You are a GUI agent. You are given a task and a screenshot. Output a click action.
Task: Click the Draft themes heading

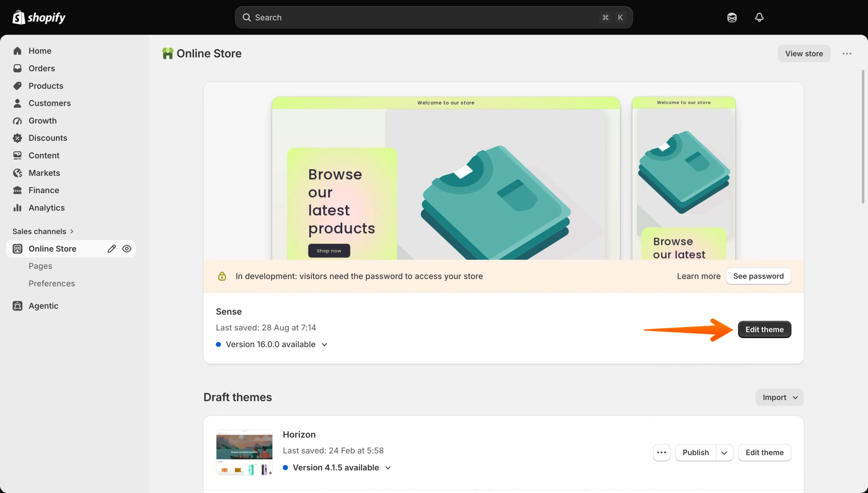(x=238, y=397)
